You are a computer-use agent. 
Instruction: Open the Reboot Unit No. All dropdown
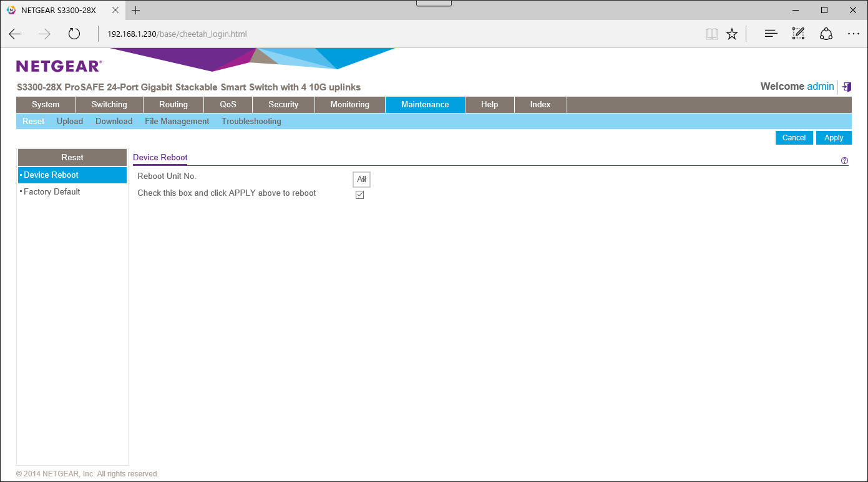pos(361,180)
